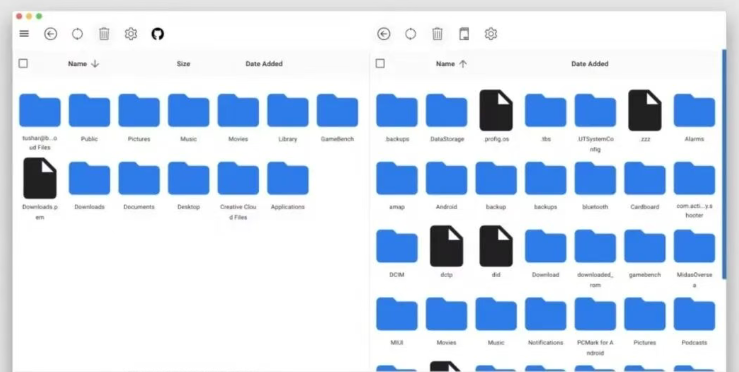Open settings gear in left toolbar
This screenshot has width=739, height=372.
(131, 34)
